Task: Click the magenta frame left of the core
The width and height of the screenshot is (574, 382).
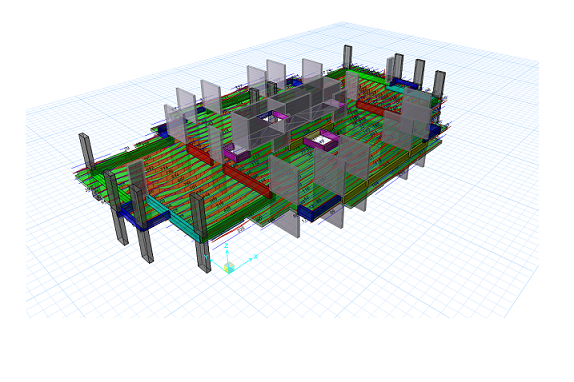Action: 236,153
